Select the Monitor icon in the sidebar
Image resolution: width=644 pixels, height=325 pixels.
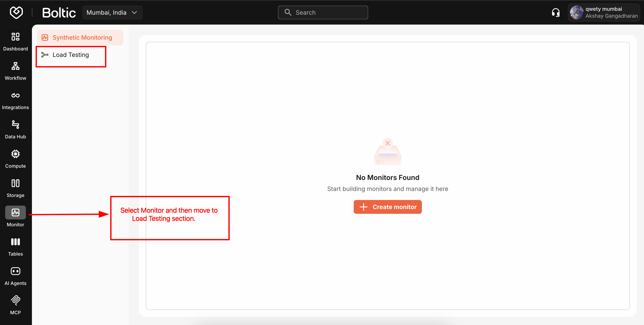[15, 212]
